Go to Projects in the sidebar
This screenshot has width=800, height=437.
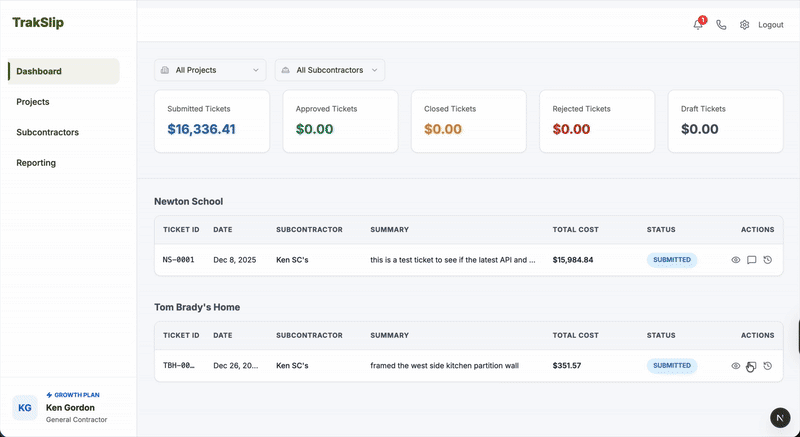coord(33,102)
